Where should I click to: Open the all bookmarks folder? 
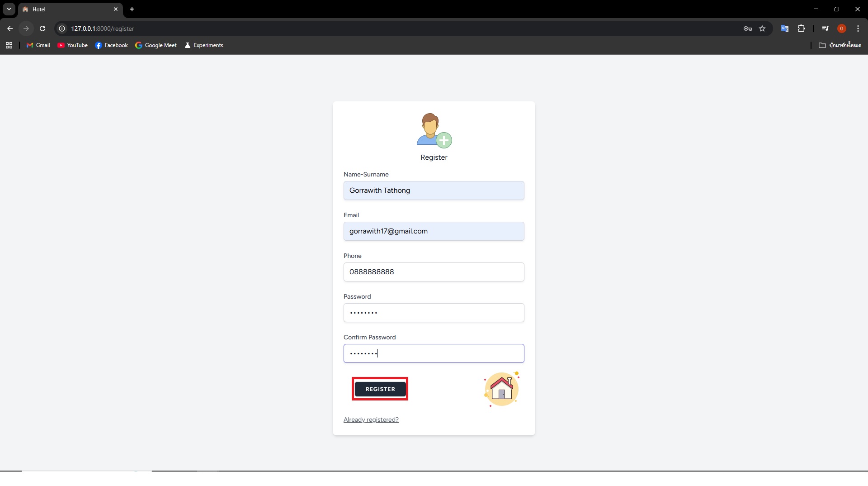840,45
